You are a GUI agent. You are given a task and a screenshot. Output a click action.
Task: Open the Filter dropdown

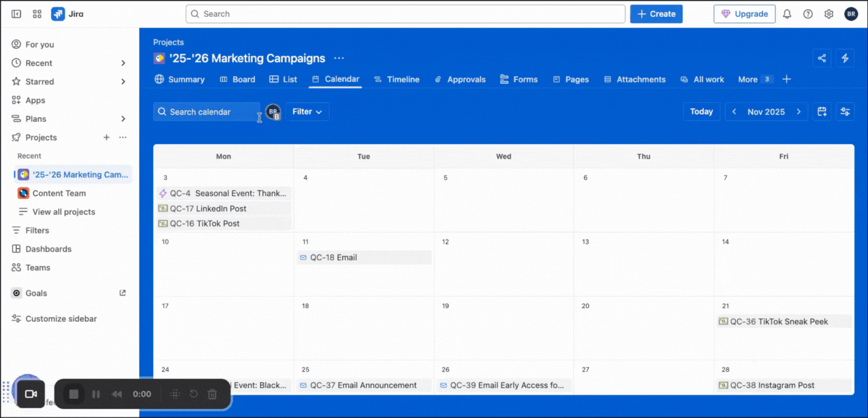tap(307, 111)
